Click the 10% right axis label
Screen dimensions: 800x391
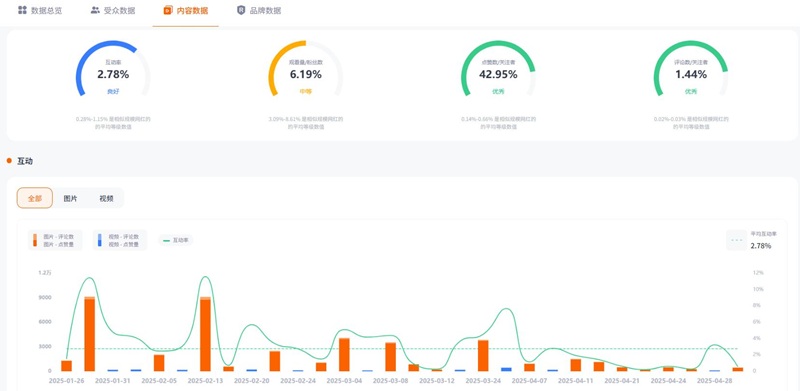pos(759,289)
